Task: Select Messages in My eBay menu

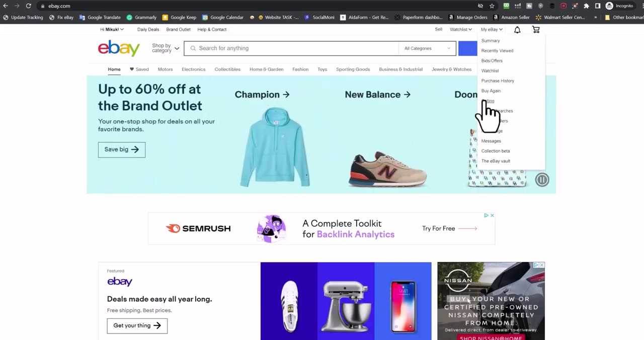Action: click(x=491, y=141)
